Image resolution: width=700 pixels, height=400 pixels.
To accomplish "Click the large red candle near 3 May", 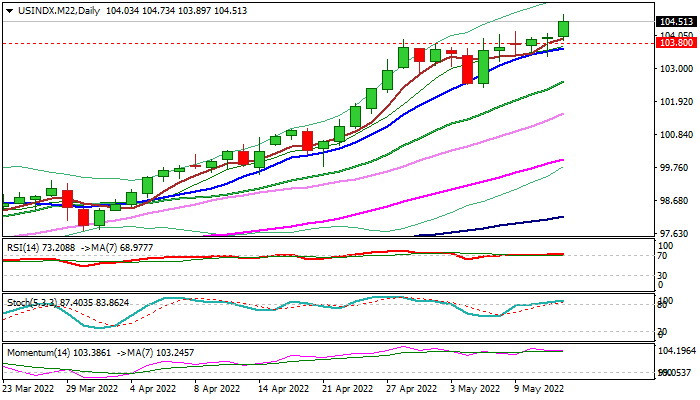I will 467,69.
